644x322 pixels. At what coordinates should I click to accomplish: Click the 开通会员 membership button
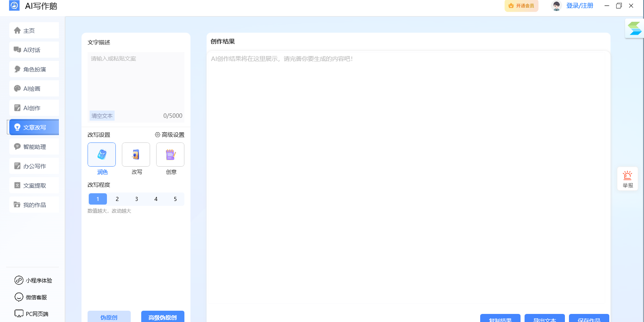[x=521, y=6]
